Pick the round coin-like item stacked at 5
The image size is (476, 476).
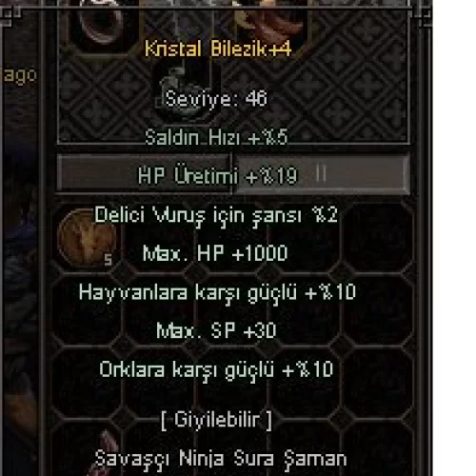pyautogui.click(x=88, y=238)
